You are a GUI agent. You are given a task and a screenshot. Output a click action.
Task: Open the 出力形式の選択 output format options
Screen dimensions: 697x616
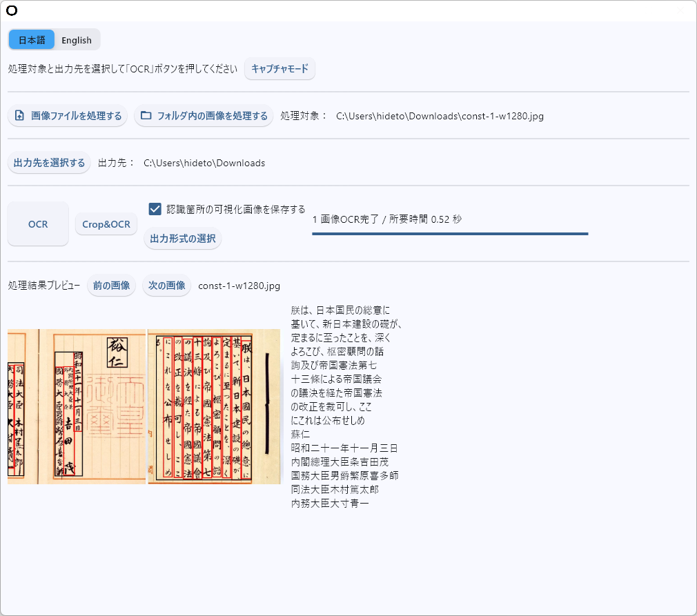pyautogui.click(x=182, y=238)
